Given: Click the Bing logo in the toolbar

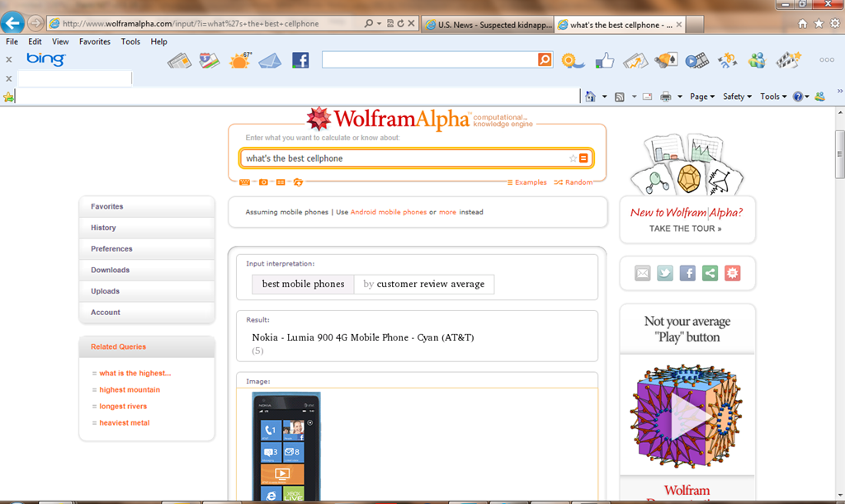Looking at the screenshot, I should 46,59.
